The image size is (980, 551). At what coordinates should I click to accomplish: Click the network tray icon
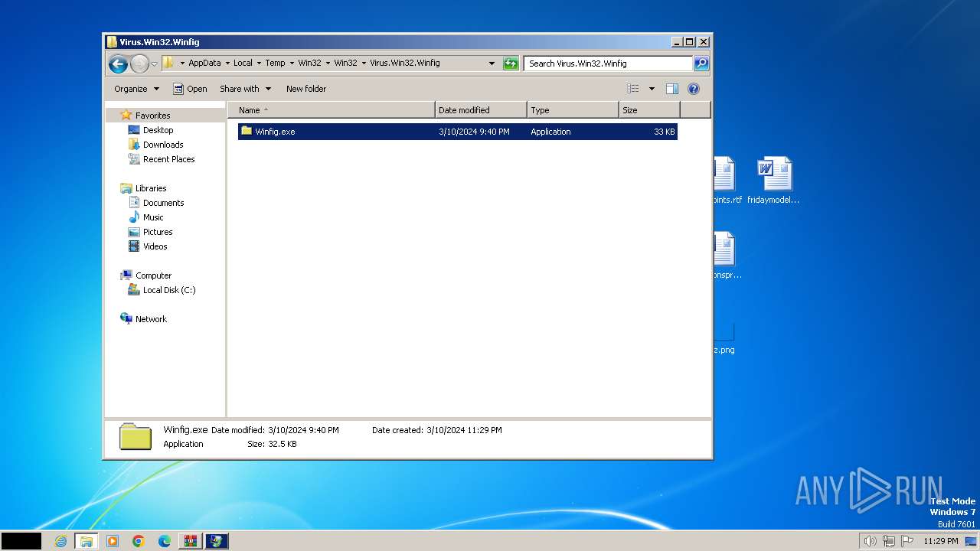pos(889,541)
